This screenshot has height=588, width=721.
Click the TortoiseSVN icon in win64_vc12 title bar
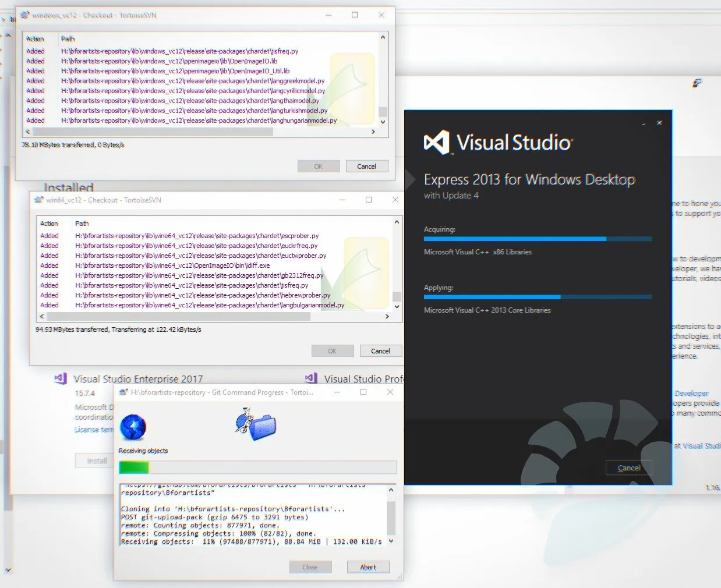coord(39,200)
